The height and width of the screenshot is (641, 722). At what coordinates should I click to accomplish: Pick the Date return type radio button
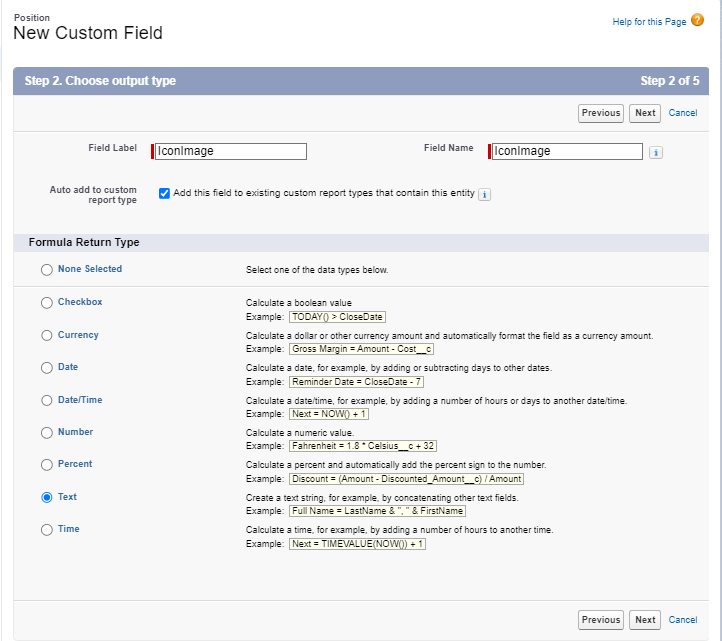click(x=47, y=368)
